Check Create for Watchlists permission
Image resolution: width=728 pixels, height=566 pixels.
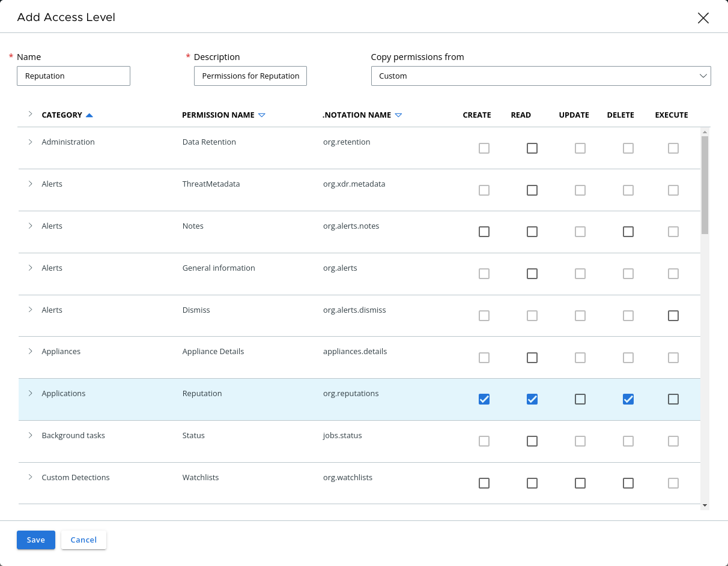(484, 483)
